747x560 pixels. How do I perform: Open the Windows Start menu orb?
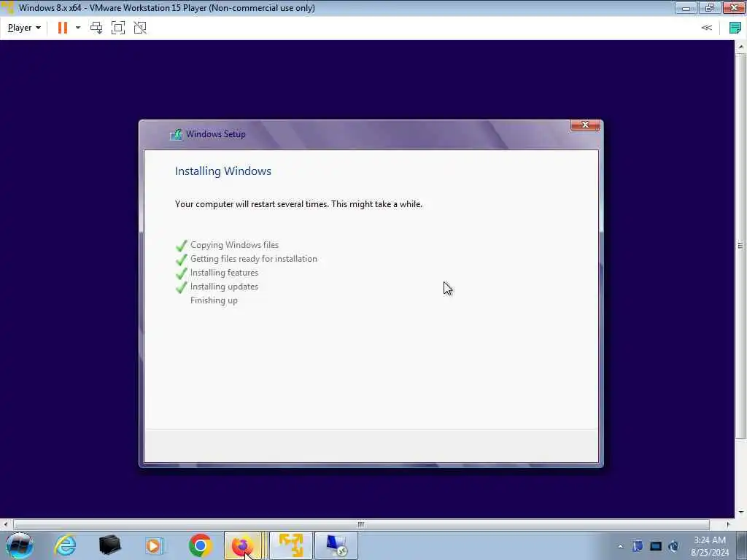[x=19, y=545]
